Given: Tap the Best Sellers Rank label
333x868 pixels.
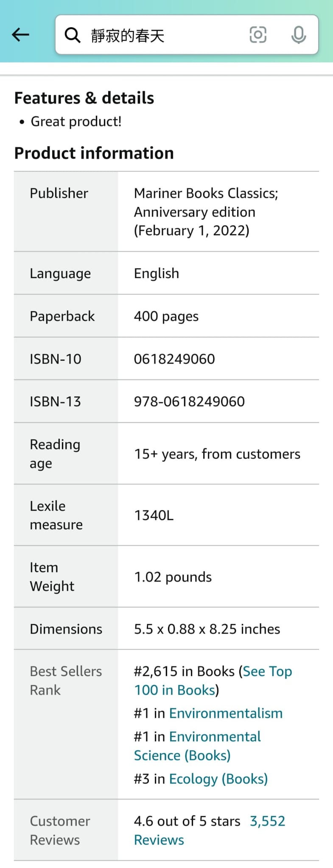Looking at the screenshot, I should pos(66,681).
